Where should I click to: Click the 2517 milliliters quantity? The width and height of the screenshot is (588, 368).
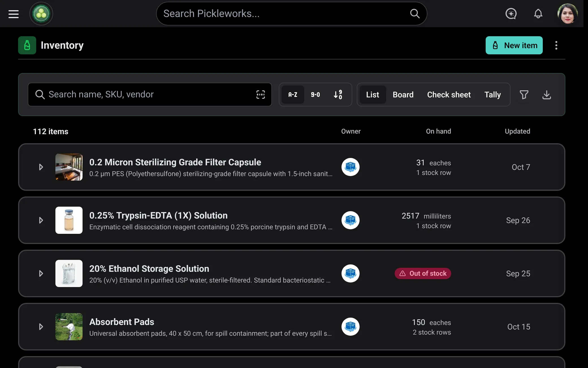coord(426,216)
